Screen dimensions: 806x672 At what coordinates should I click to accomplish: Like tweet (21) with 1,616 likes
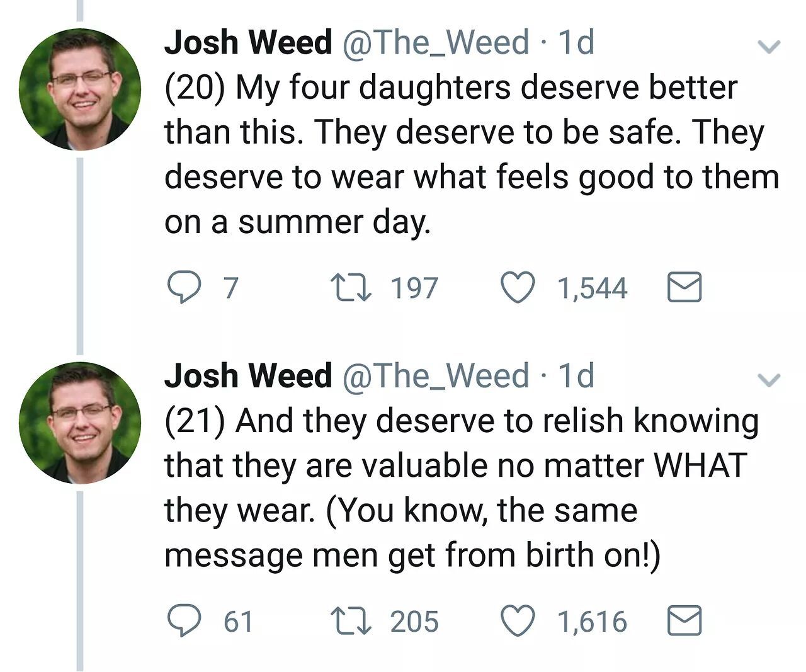coord(518,621)
